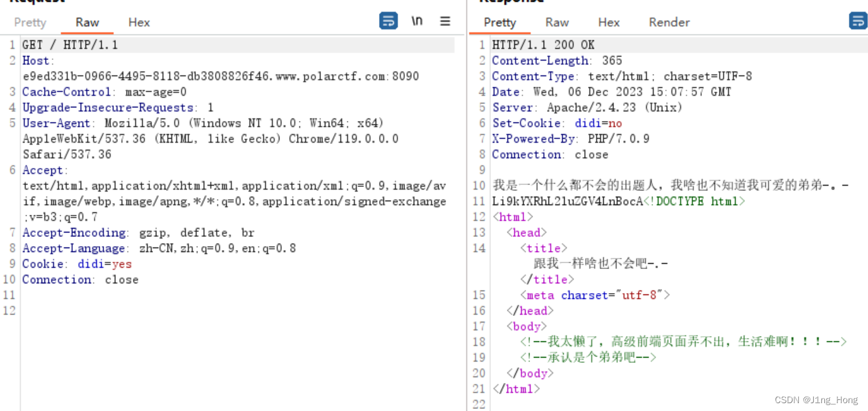Toggle word wrap in the Response panel
Screen dimensions: 868x411
(858, 21)
